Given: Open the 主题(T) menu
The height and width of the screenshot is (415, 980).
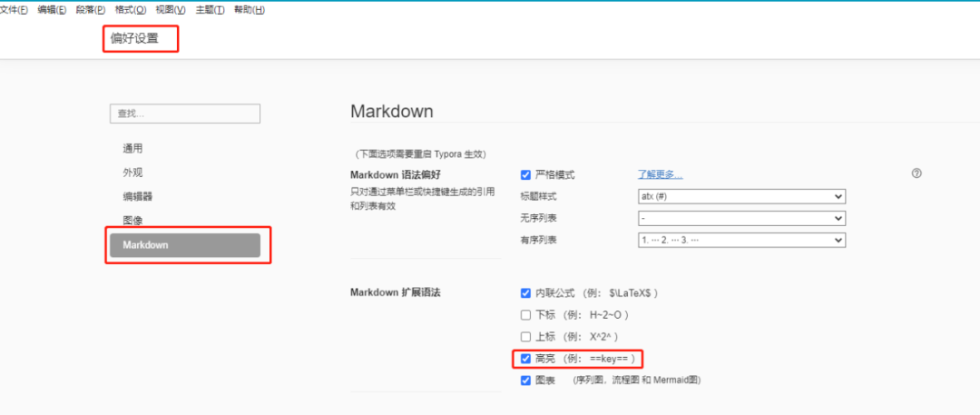Looking at the screenshot, I should point(210,10).
